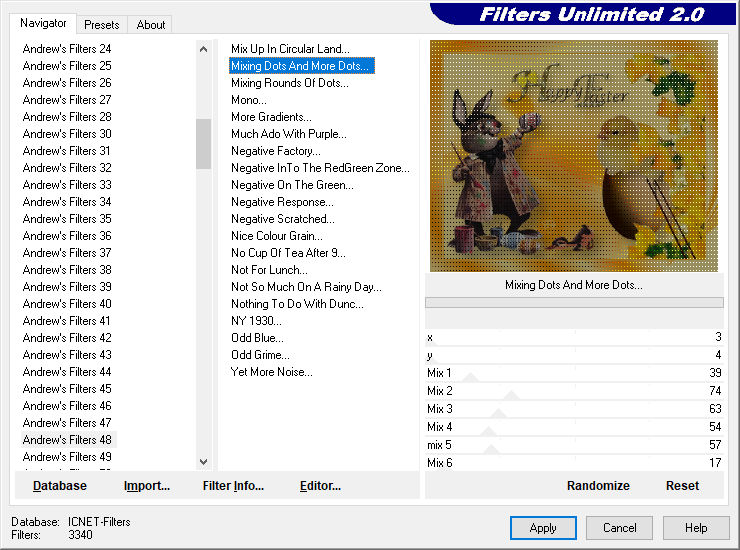740x550 pixels.
Task: Adjust the Mix 1 slider
Action: [x=574, y=373]
